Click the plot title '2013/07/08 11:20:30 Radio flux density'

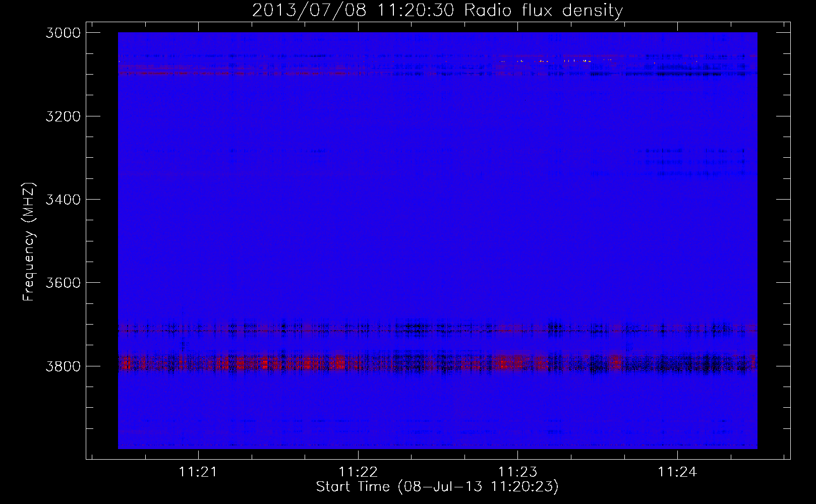pos(437,10)
